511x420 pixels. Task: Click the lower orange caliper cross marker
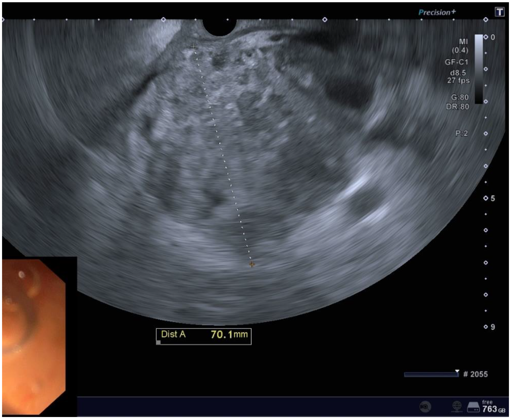252,264
